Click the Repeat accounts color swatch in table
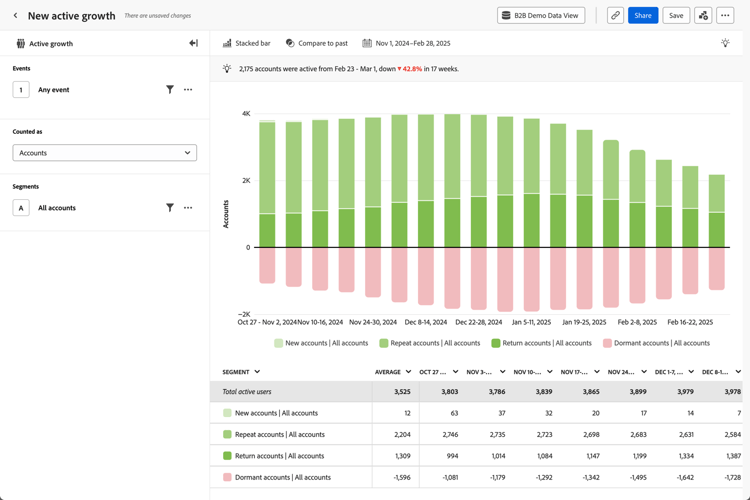 227,435
